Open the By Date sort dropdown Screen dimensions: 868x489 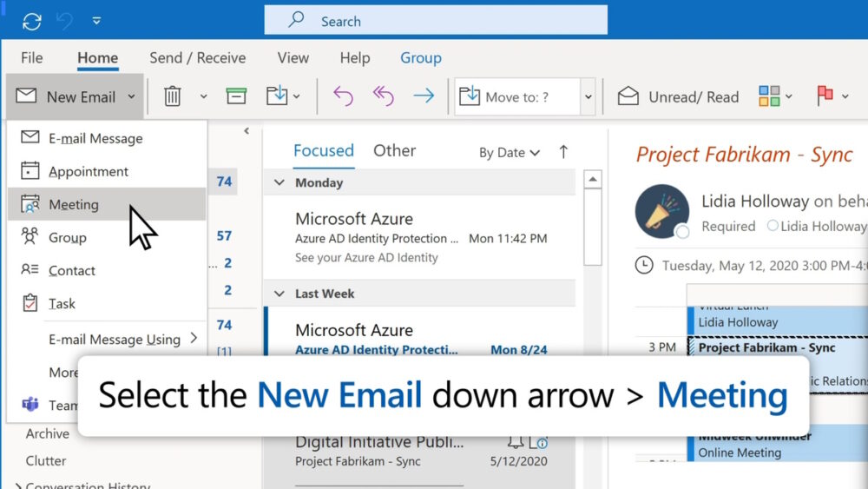(510, 152)
